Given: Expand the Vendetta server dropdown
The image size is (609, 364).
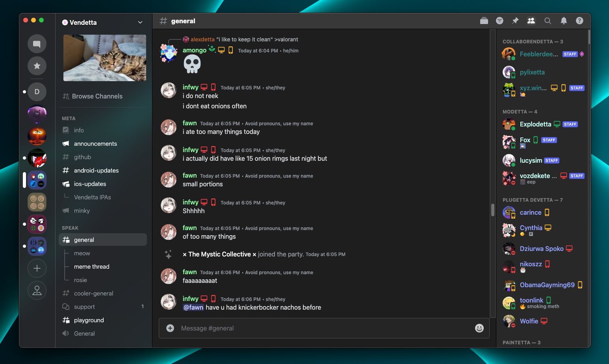Looking at the screenshot, I should tap(140, 22).
